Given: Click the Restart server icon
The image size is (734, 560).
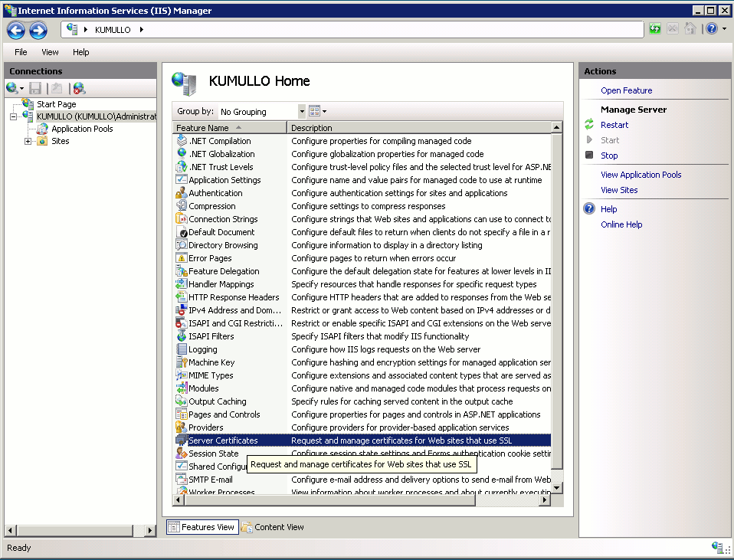Looking at the screenshot, I should point(588,125).
